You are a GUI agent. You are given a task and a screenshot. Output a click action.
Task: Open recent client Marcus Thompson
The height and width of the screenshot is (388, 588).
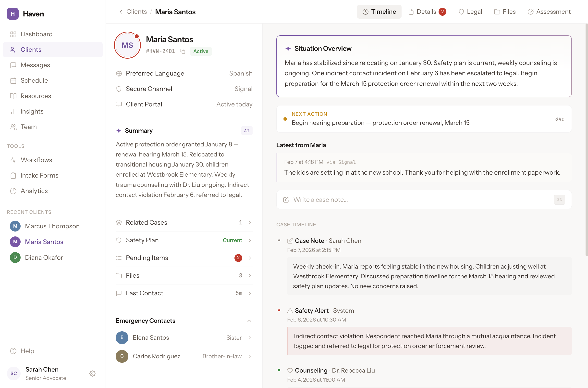[x=52, y=226]
